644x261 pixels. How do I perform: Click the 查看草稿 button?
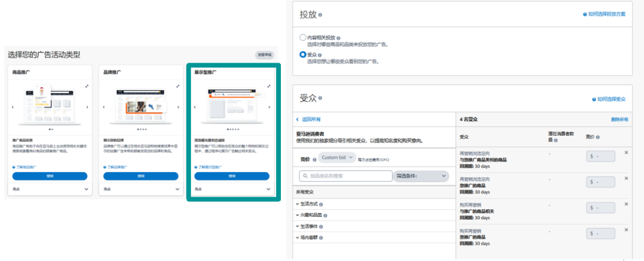(x=265, y=55)
